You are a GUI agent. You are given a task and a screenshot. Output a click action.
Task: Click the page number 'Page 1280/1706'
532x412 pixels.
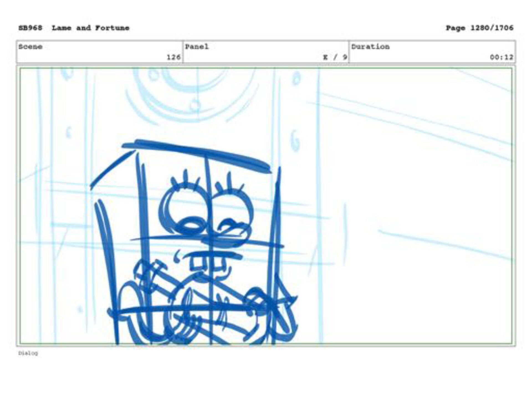pos(480,28)
